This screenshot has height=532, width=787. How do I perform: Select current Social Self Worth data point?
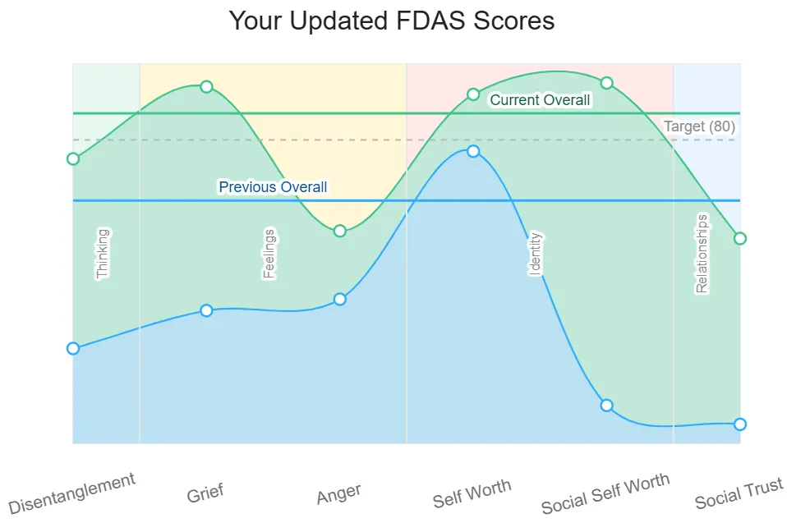(x=607, y=83)
